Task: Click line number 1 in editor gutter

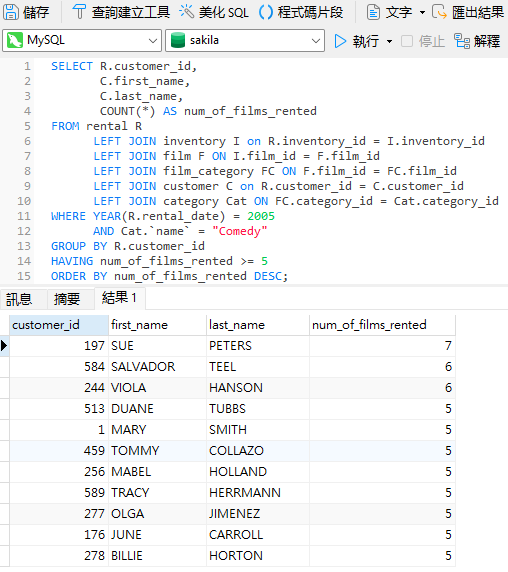Action: (27, 66)
